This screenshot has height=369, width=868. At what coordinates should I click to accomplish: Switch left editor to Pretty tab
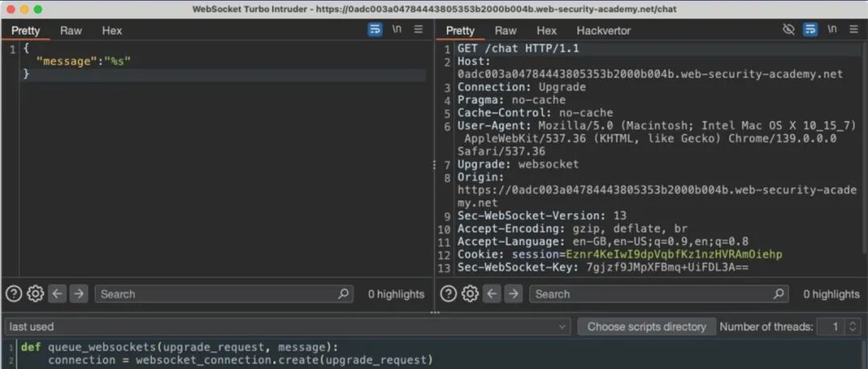(26, 31)
